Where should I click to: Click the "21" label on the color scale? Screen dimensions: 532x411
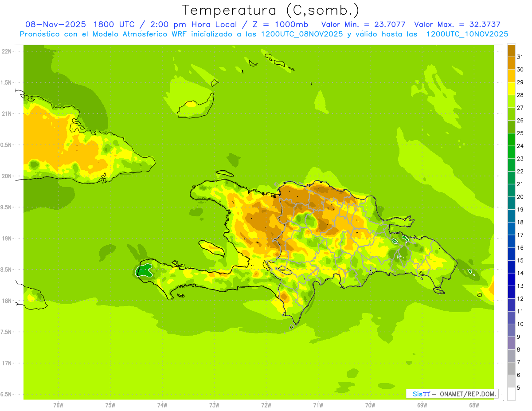pos(520,184)
